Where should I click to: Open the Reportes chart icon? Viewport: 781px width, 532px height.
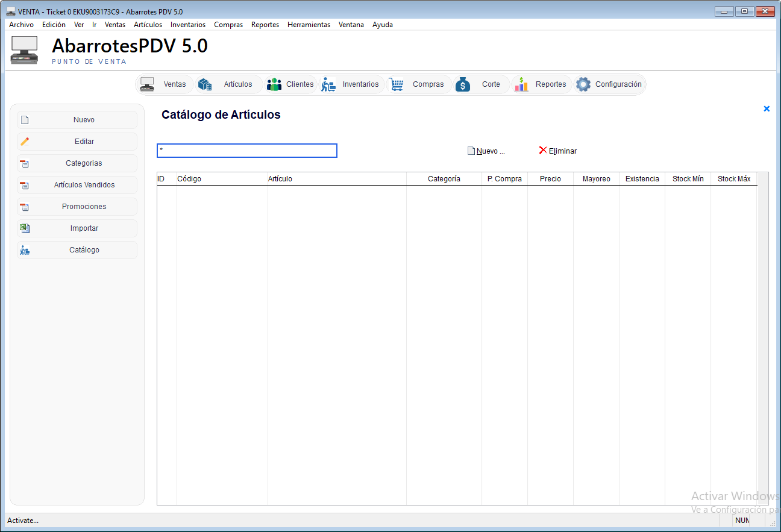click(521, 84)
